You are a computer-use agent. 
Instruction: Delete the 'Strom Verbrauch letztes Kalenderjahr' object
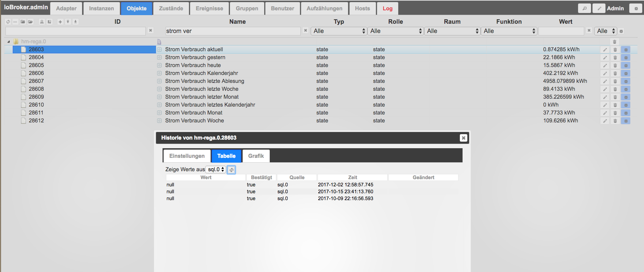[x=615, y=105]
